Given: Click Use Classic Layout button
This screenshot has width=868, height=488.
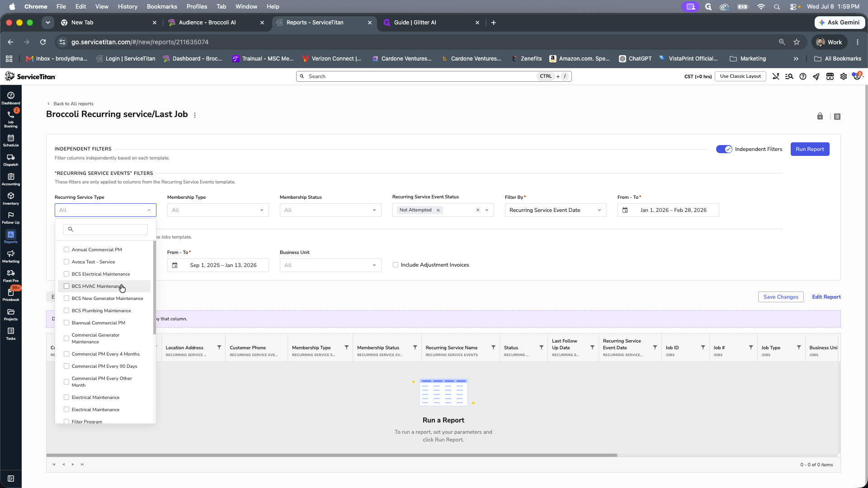Looking at the screenshot, I should coord(741,76).
